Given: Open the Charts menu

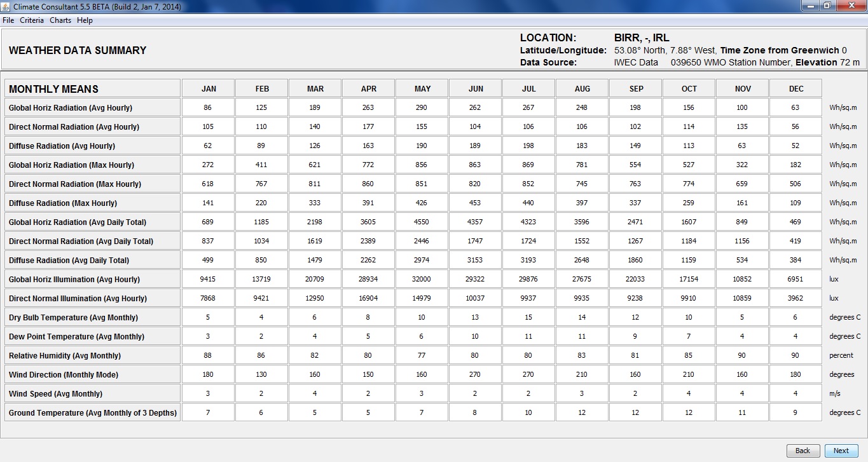Looking at the screenshot, I should [x=60, y=20].
